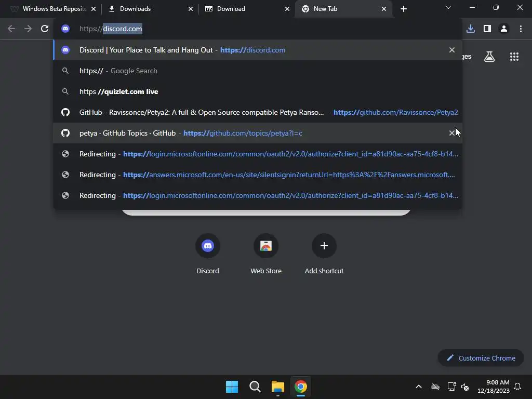The width and height of the screenshot is (532, 399).
Task: Open the Search Labs flask icon
Action: (489, 57)
